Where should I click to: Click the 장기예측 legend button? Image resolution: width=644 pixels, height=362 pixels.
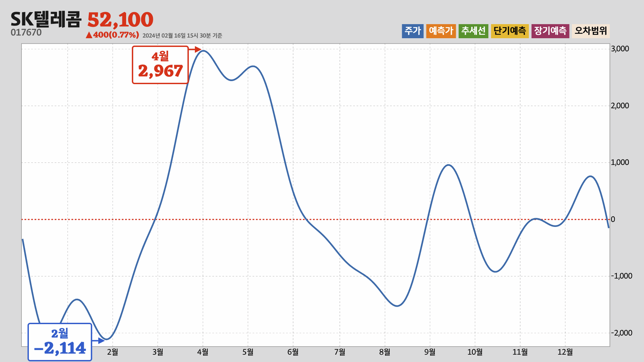coord(550,31)
